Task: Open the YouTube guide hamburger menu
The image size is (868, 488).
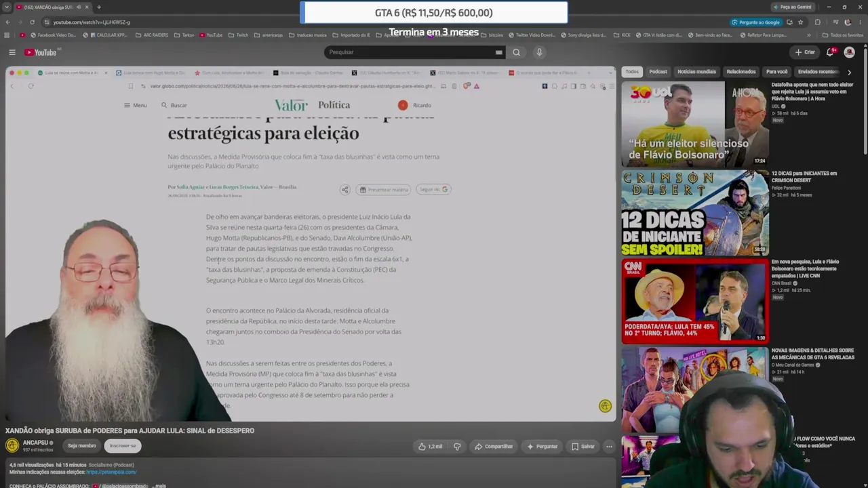Action: (x=12, y=52)
